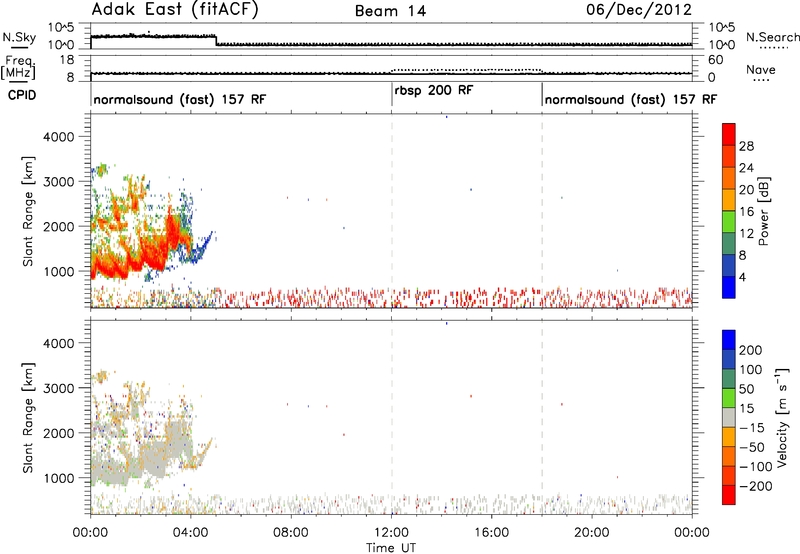This screenshot has width=800, height=554.
Task: Click the 'Freq. [MHz]' label
Action: (19, 67)
